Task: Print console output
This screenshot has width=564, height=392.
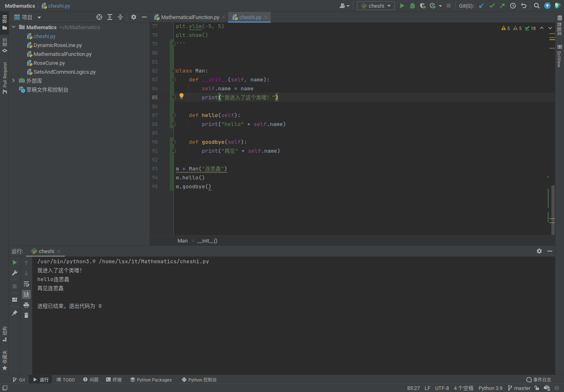Action: click(26, 305)
